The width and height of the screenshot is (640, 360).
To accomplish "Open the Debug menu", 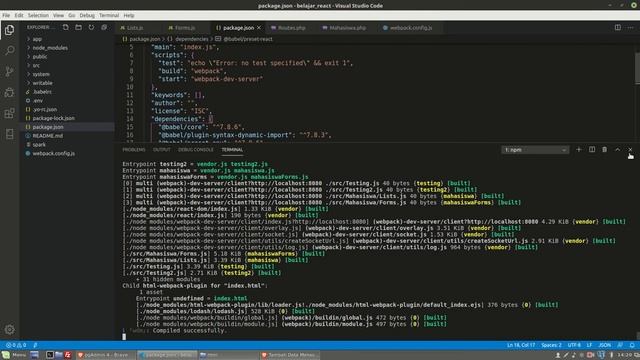I will [x=87, y=15].
